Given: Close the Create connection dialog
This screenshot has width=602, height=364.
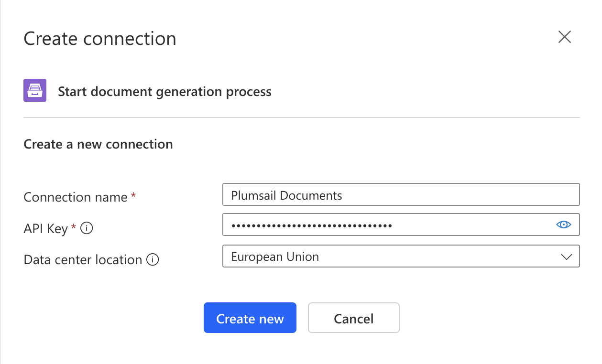Looking at the screenshot, I should coord(565,37).
